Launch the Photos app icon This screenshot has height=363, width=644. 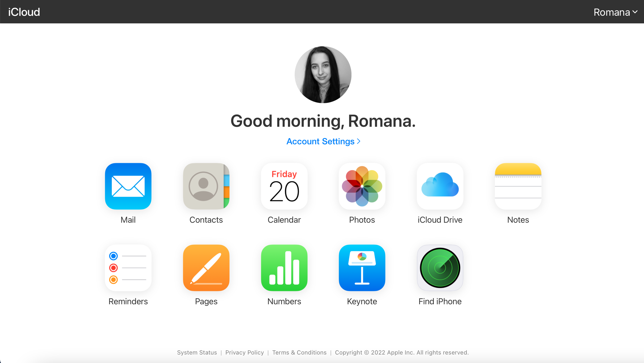click(362, 186)
